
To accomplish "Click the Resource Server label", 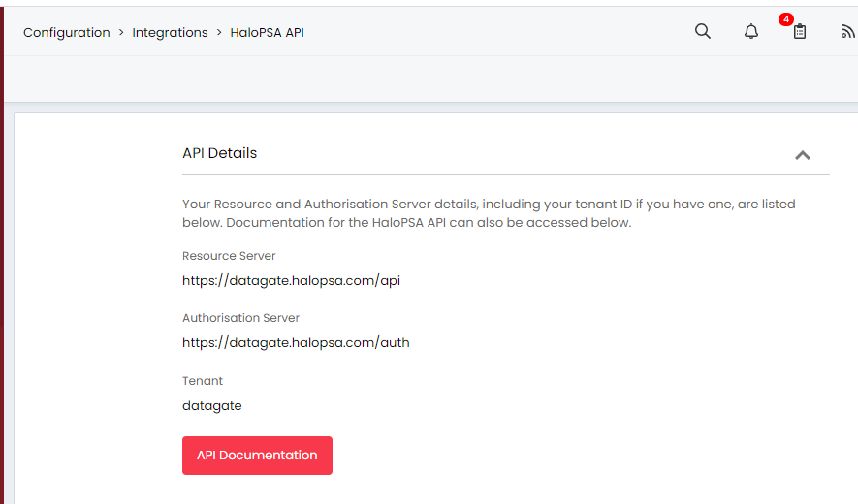I will [x=229, y=256].
